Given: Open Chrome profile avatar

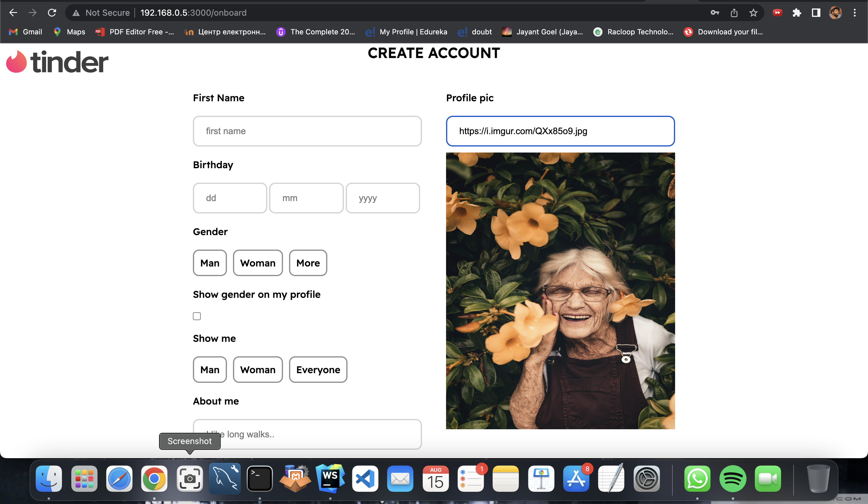Looking at the screenshot, I should tap(835, 13).
